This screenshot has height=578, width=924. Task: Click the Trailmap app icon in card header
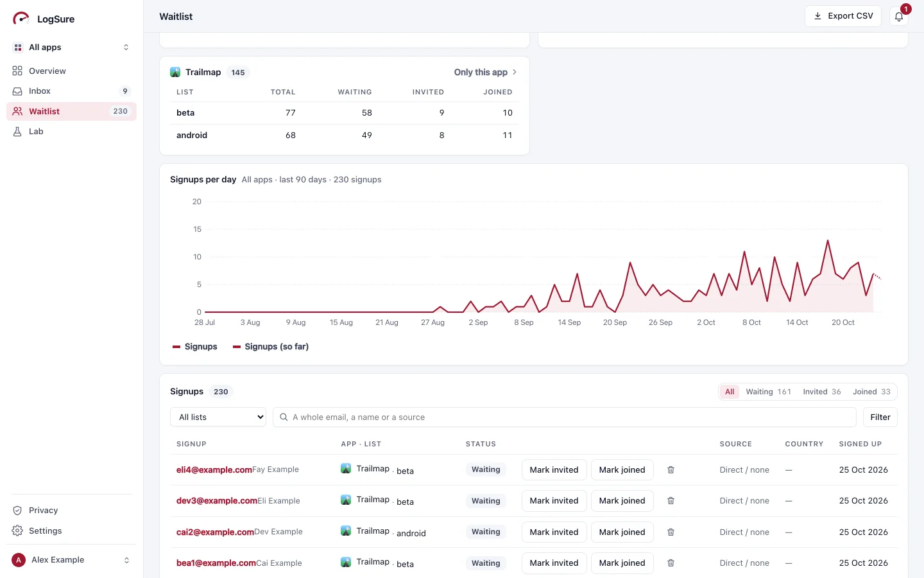tap(175, 73)
